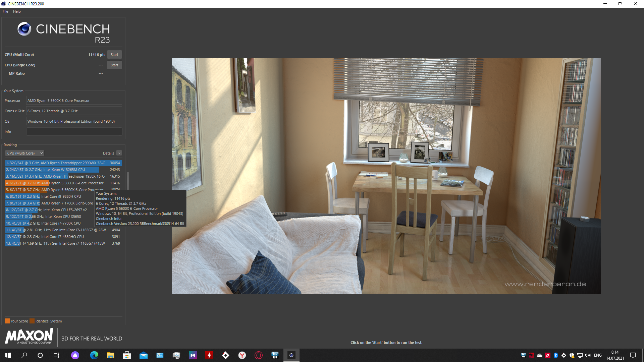644x362 pixels.
Task: Click the orange Your Score legend swatch
Action: point(7,321)
